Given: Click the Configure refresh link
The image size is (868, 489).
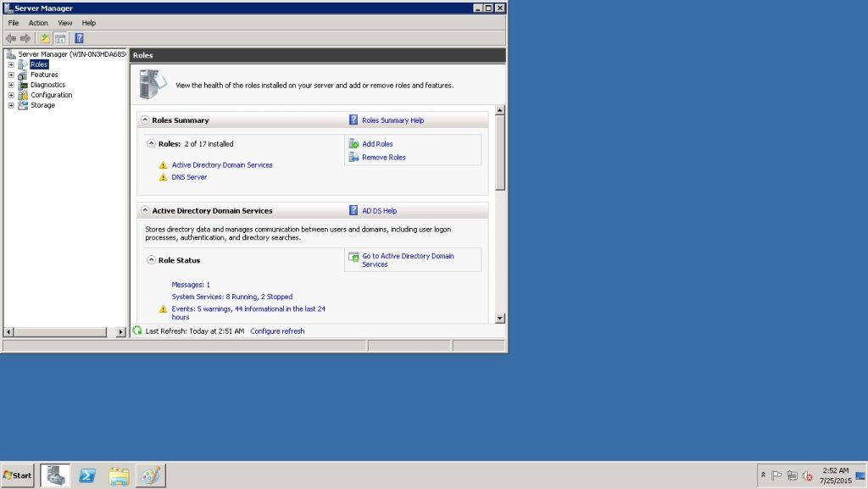Looking at the screenshot, I should 277,331.
